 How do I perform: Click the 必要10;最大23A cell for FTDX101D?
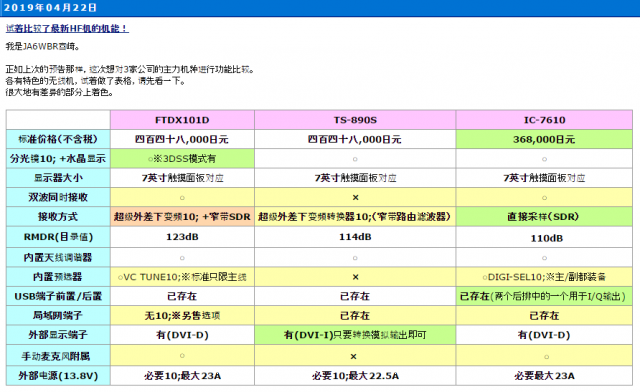pyautogui.click(x=182, y=376)
